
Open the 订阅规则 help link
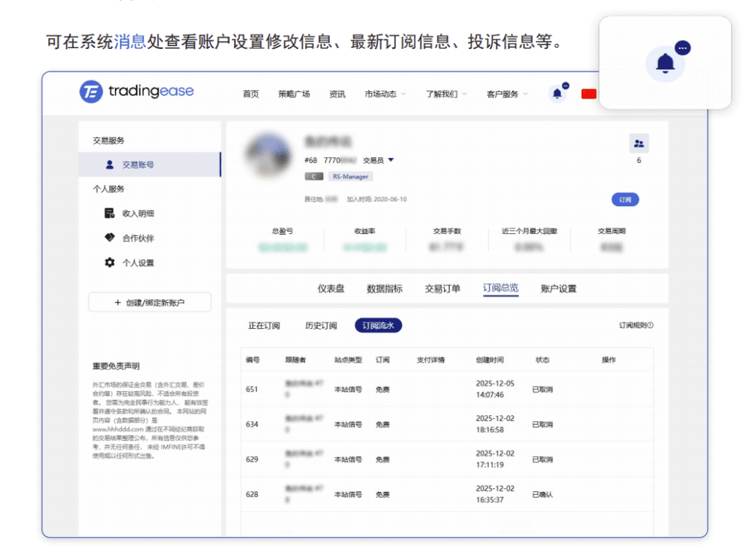tap(636, 326)
